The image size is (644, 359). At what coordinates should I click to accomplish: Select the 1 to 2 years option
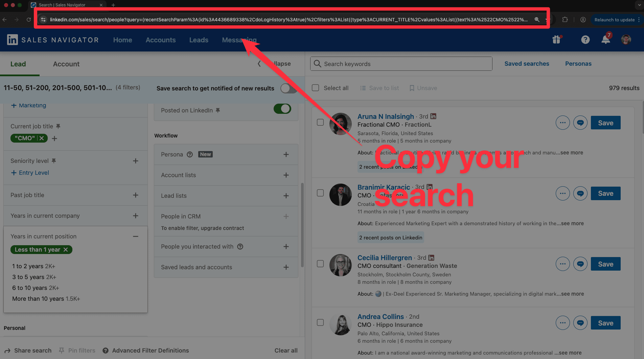(33, 266)
